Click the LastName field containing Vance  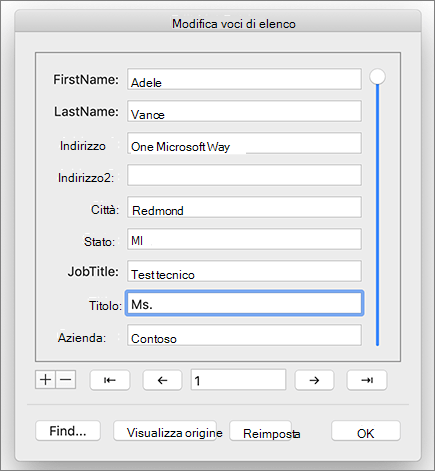click(244, 111)
